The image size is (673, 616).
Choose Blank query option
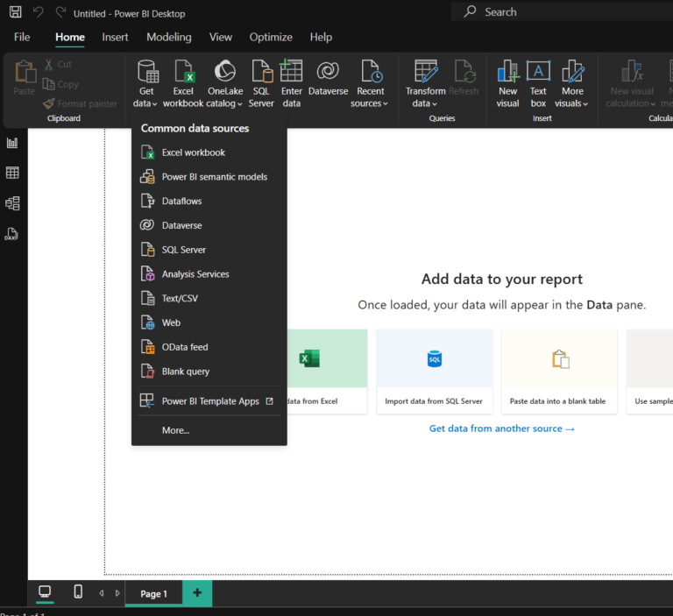pyautogui.click(x=209, y=372)
